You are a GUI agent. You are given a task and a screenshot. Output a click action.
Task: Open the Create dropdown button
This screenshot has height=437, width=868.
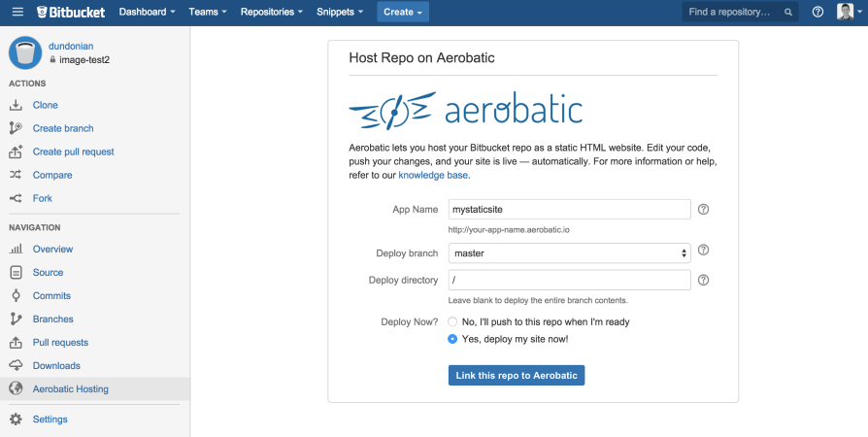403,12
